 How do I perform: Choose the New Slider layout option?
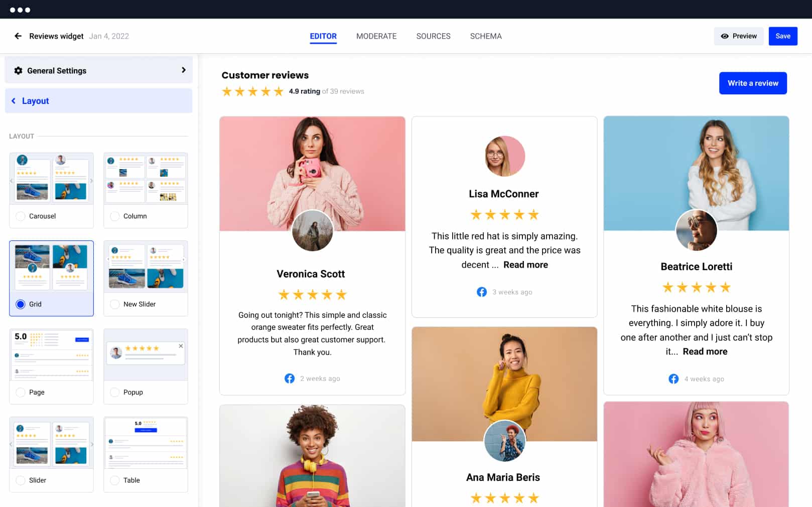(x=115, y=304)
